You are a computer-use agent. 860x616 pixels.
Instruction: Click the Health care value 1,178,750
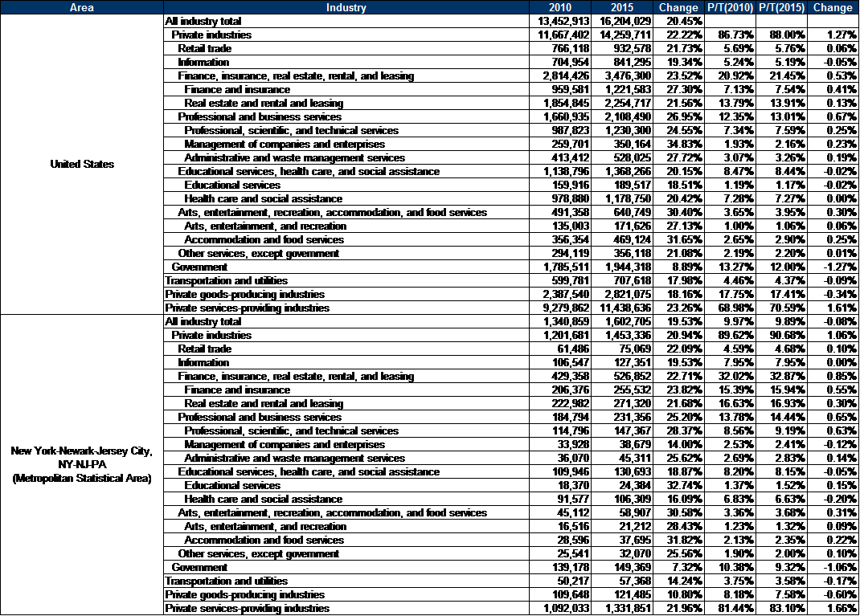[x=622, y=199]
